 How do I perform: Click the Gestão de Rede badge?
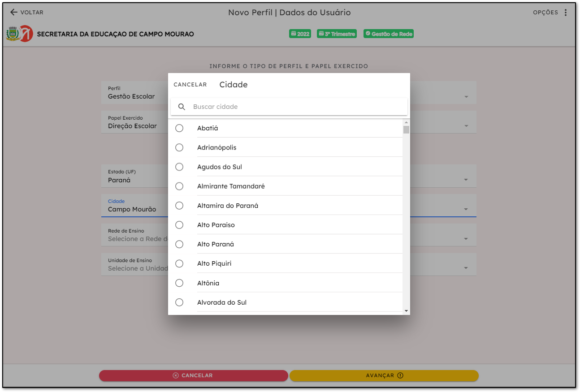tap(389, 34)
